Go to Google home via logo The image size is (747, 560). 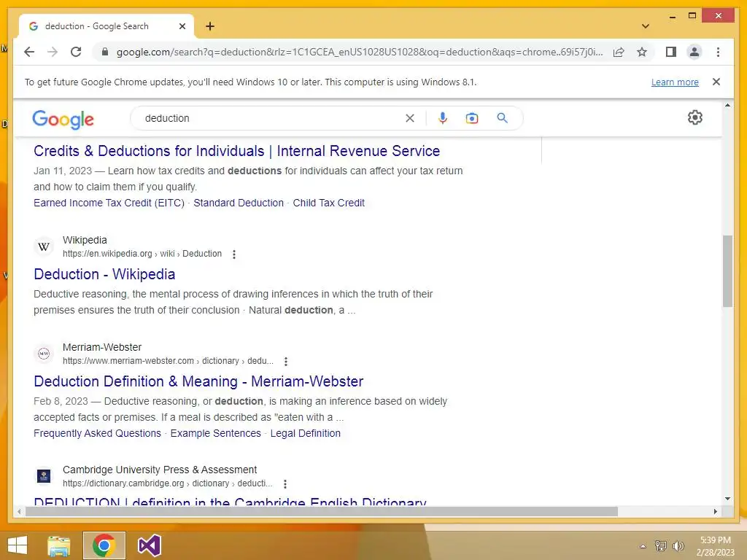click(63, 119)
